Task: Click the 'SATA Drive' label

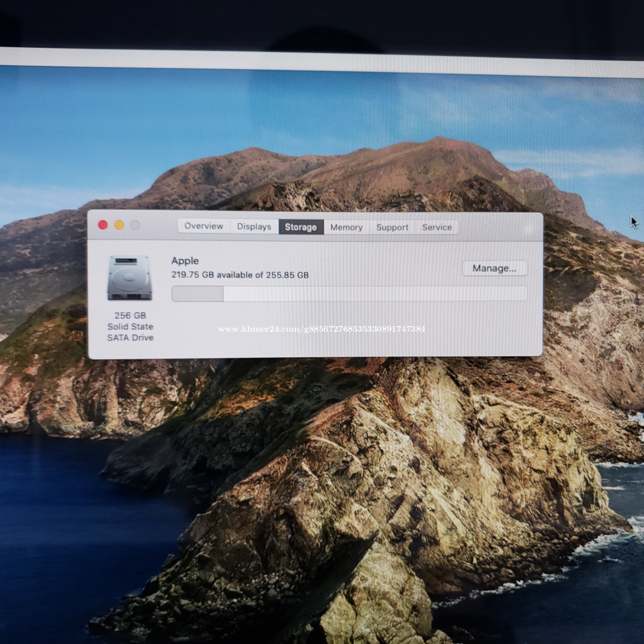Action: pos(130,338)
